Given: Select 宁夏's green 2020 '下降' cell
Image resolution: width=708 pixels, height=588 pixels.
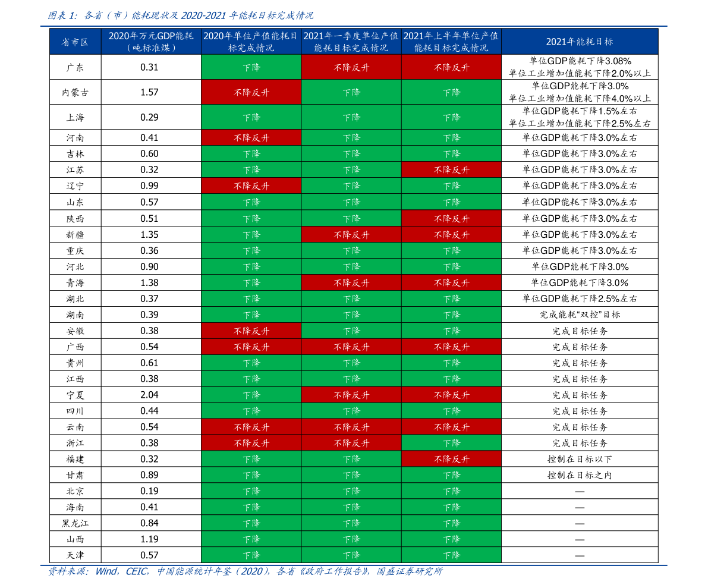Looking at the screenshot, I should click(251, 395).
